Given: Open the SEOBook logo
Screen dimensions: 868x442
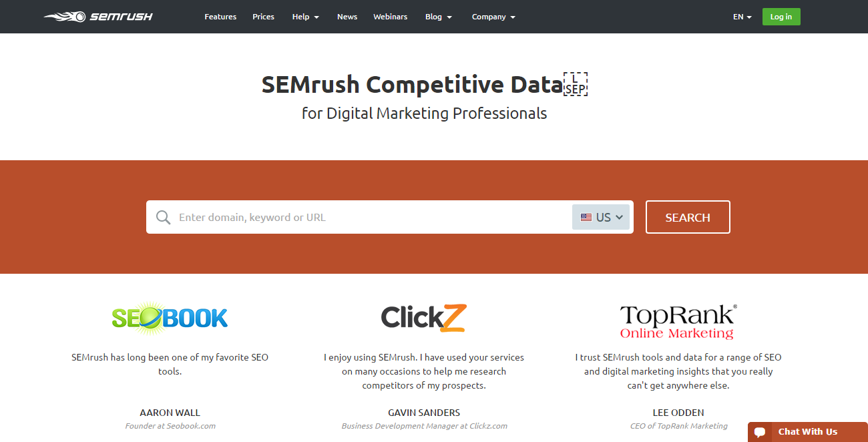Looking at the screenshot, I should tap(170, 317).
